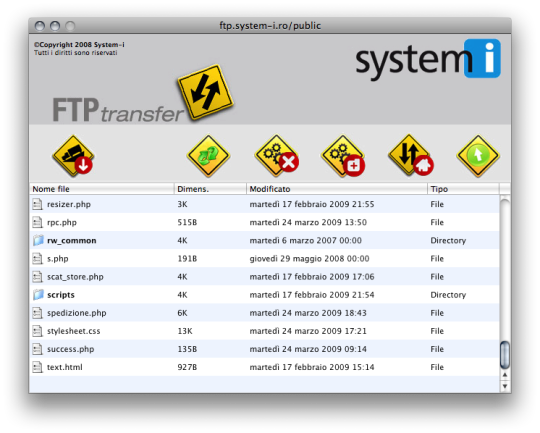The width and height of the screenshot is (540, 433).
Task: Click date martedì 6 marzo 2007 00:00
Action: 305,240
